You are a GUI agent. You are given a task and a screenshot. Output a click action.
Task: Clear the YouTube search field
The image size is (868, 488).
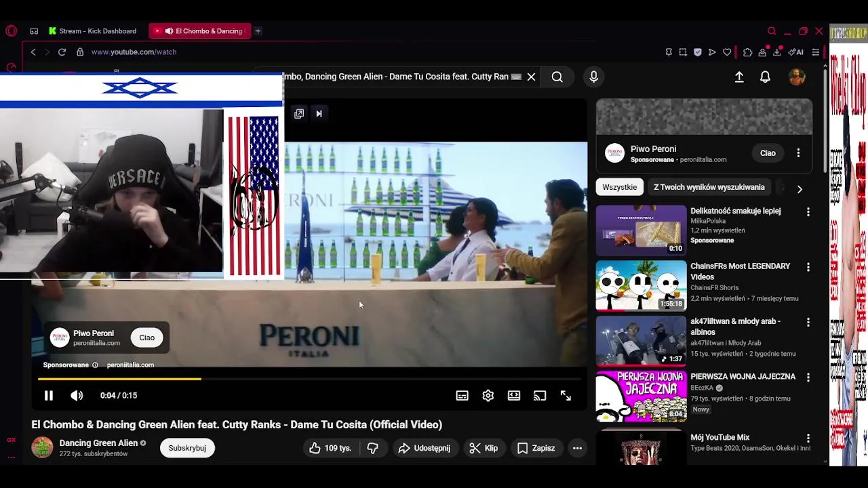[x=531, y=77]
